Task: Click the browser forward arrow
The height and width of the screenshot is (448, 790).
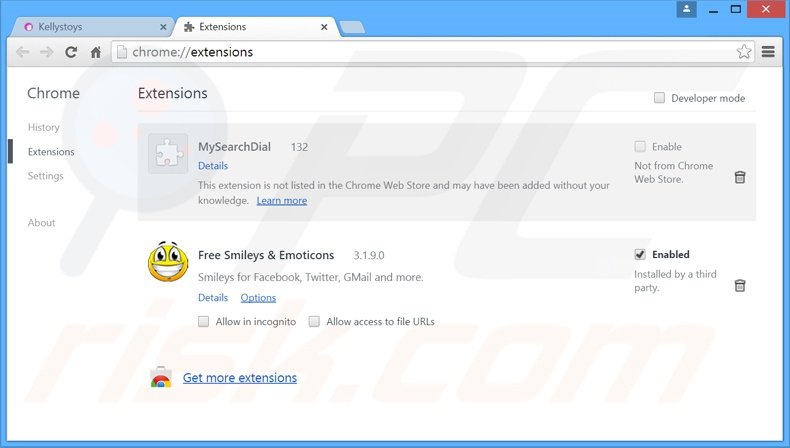Action: 46,52
